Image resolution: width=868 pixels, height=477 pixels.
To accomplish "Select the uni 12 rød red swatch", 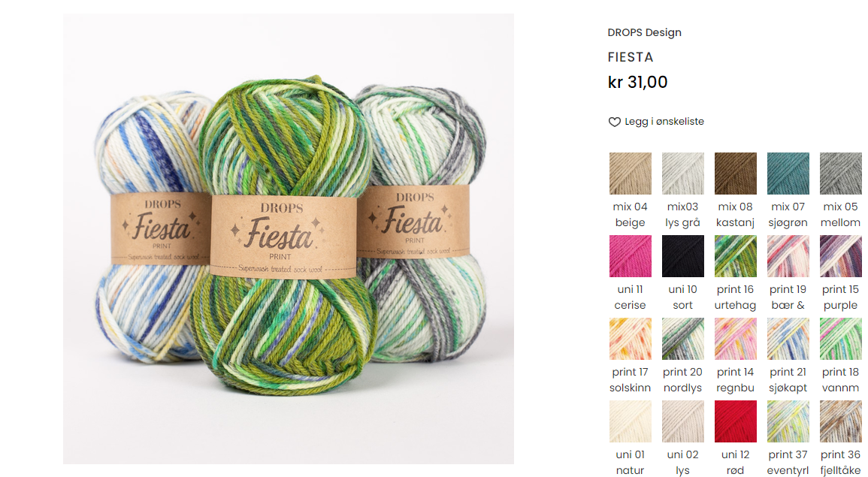I will (x=735, y=421).
